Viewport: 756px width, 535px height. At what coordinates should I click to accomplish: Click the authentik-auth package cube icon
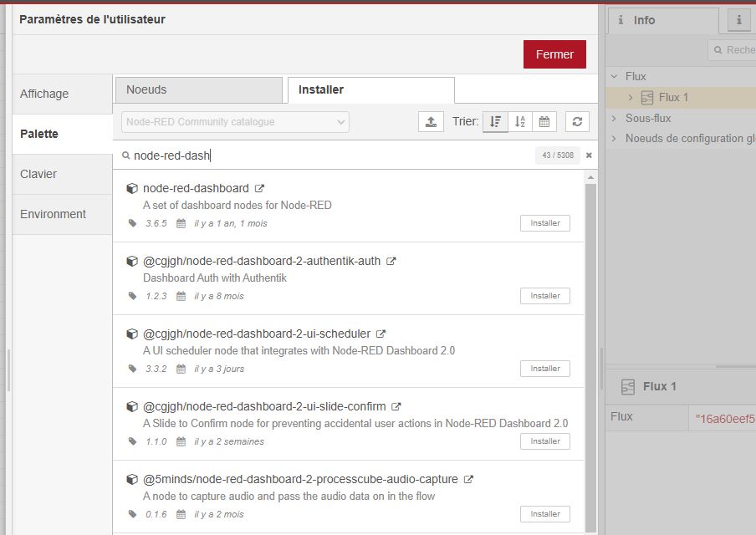pyautogui.click(x=132, y=262)
